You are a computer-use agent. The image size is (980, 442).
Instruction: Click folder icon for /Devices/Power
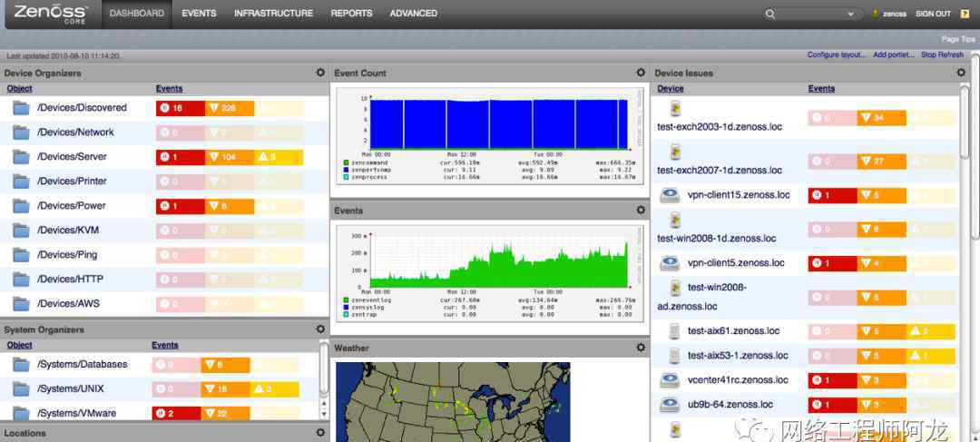tap(21, 206)
